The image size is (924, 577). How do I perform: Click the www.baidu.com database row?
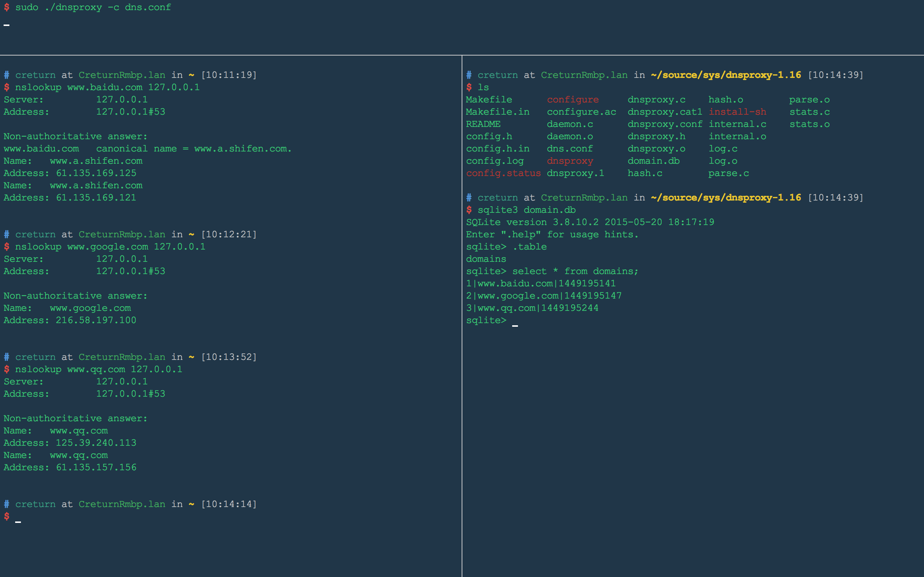pyautogui.click(x=540, y=283)
